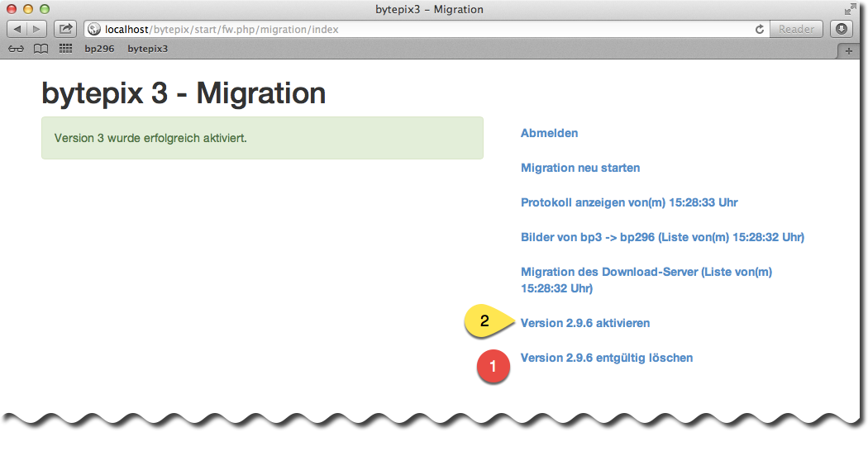Go back with the Safari back arrow
Screen dimensions: 868x451
pyautogui.click(x=17, y=29)
